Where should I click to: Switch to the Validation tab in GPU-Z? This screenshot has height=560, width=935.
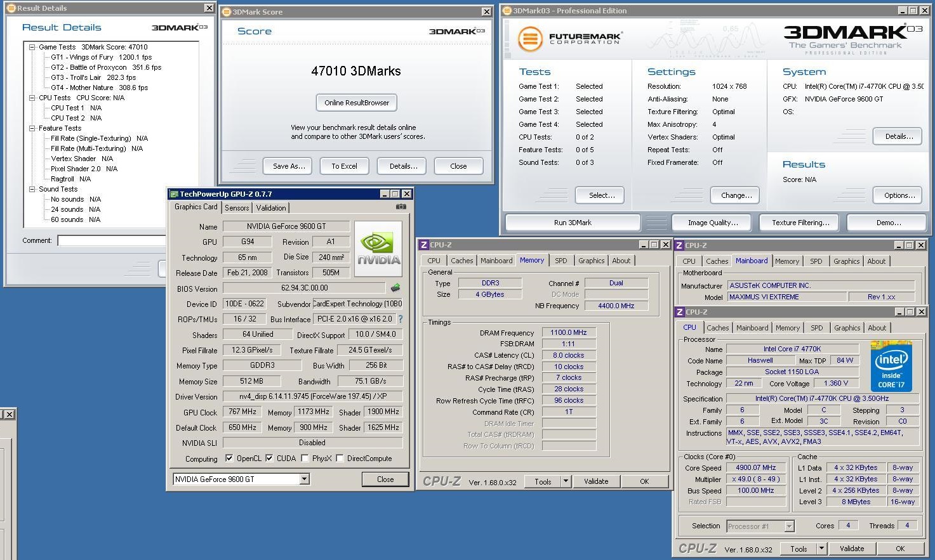pos(271,208)
